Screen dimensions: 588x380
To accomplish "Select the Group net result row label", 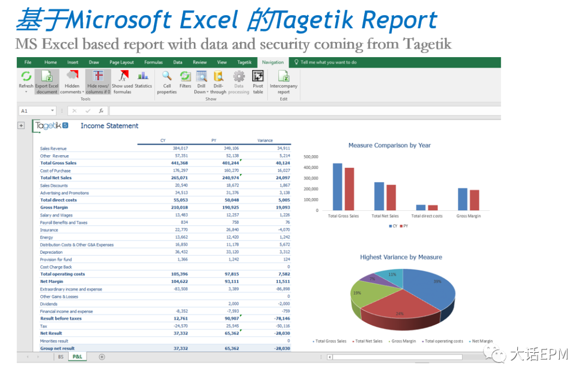I will click(x=57, y=348).
